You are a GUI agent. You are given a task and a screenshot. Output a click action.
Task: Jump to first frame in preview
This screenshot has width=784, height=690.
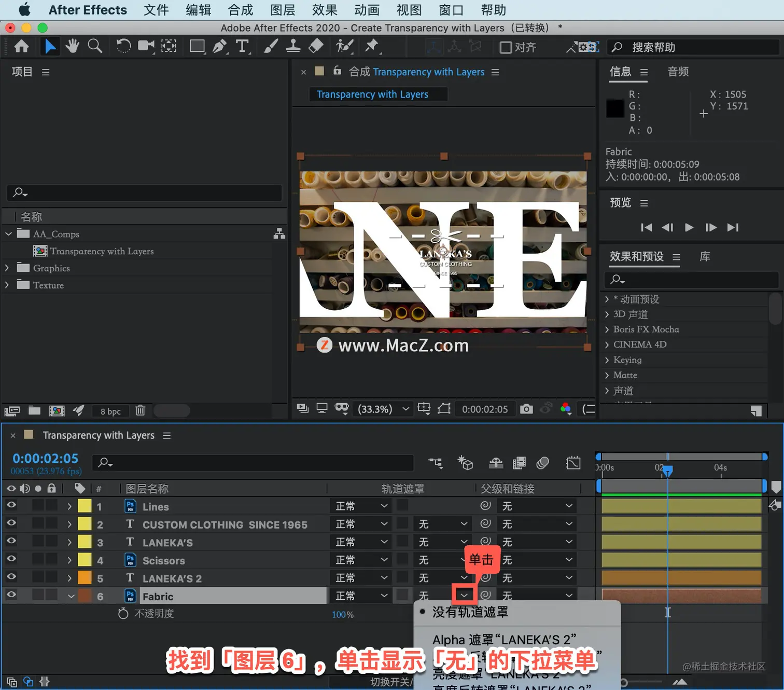tap(646, 227)
